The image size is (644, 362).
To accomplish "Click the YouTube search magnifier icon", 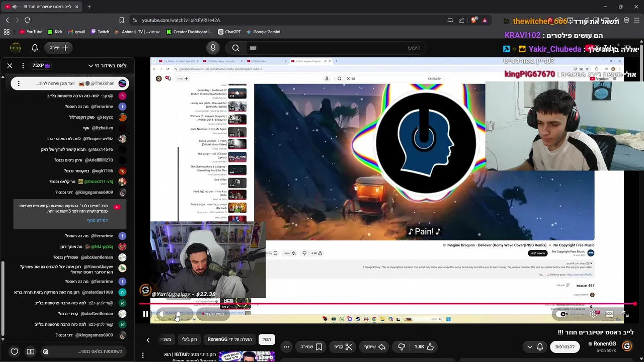I will click(x=236, y=48).
